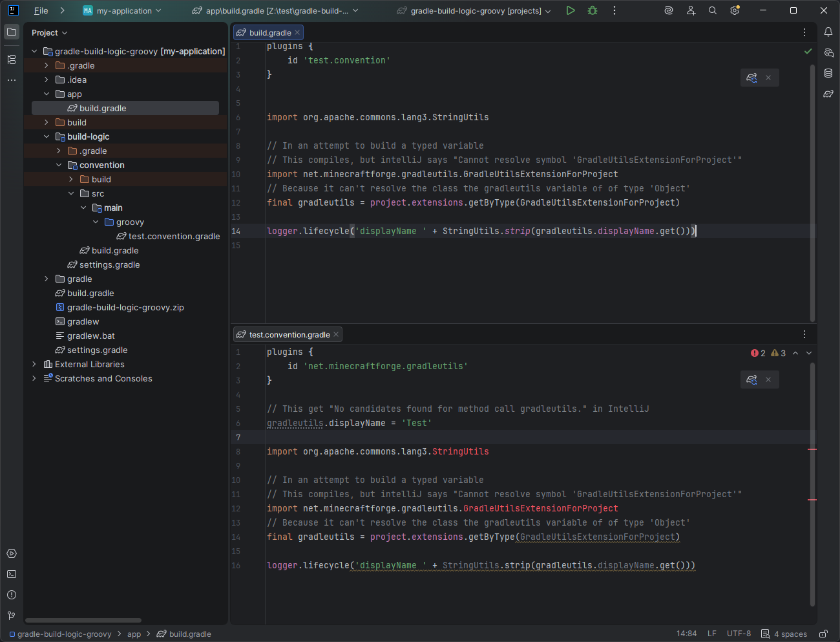Viewport: 840px width, 642px height.
Task: Select gradle-build-logic-groovy.zip file
Action: coord(120,307)
